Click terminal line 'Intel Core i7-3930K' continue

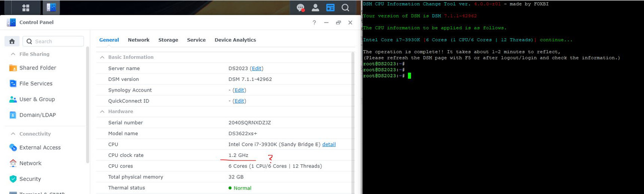pyautogui.click(x=467, y=40)
